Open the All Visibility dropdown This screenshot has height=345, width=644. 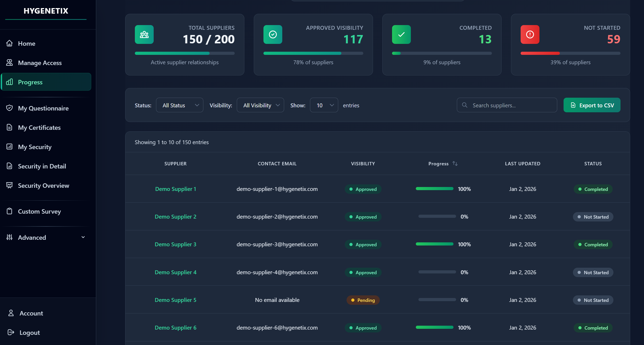(260, 105)
